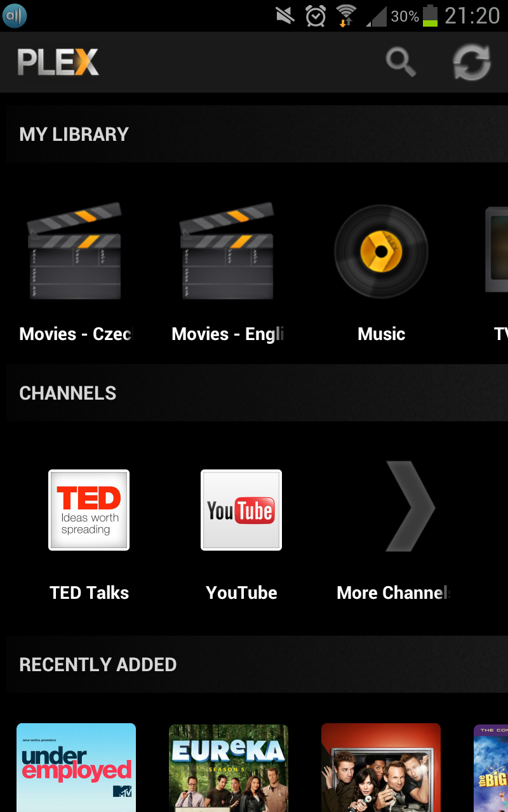The image size is (508, 812).
Task: Open the search magnifier icon
Action: [401, 62]
